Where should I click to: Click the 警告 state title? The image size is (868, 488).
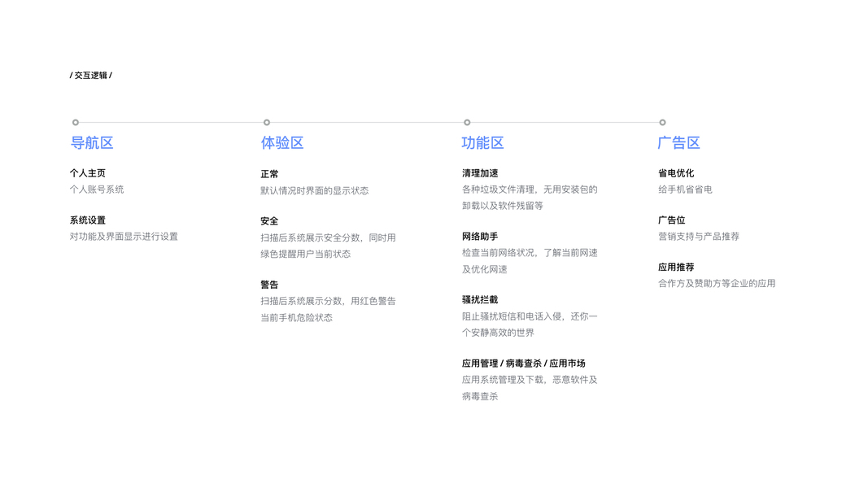tap(269, 285)
